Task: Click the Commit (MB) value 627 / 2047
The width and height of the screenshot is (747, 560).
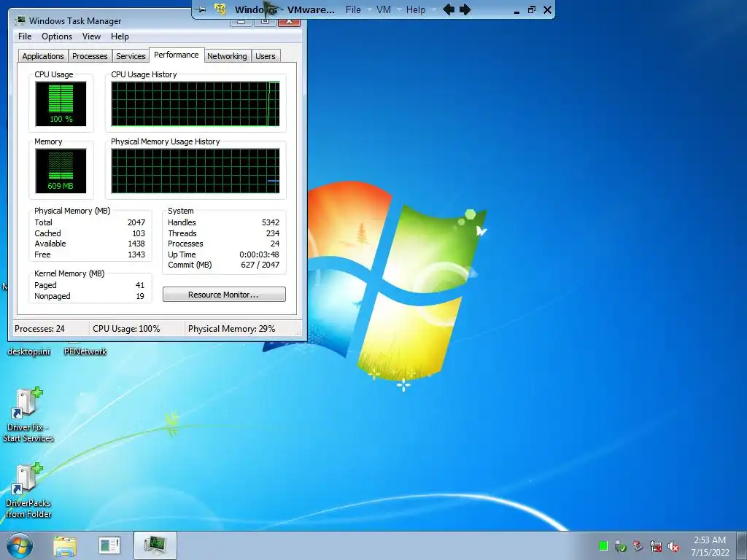Action: (260, 265)
